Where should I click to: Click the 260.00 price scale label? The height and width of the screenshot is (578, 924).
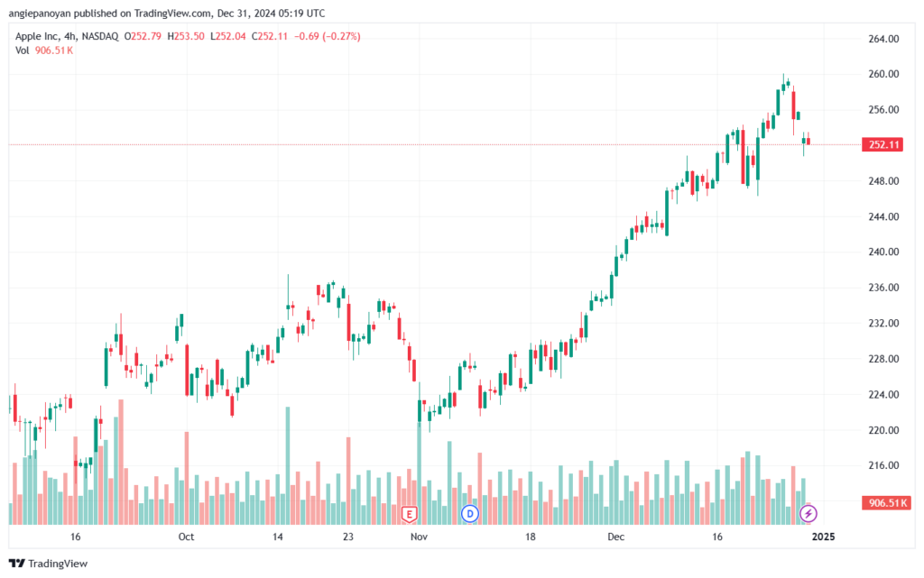click(x=883, y=74)
